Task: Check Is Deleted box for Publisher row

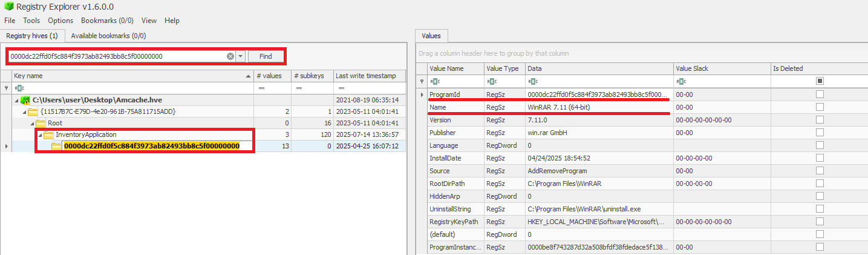Action: [820, 133]
